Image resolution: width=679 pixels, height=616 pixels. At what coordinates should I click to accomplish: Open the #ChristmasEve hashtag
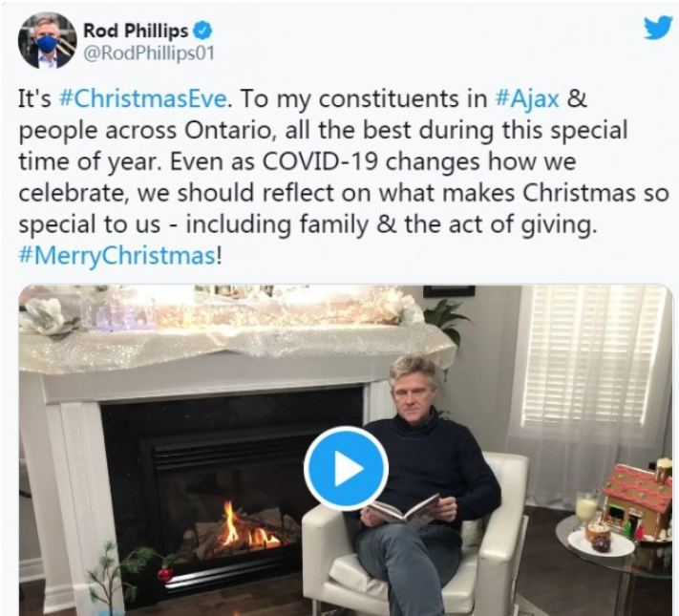[142, 98]
